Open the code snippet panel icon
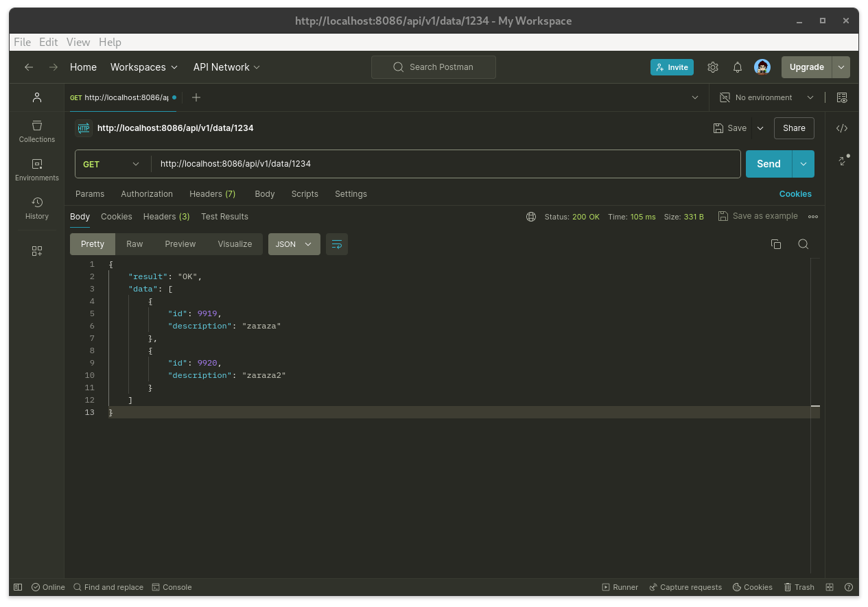Image resolution: width=868 pixels, height=607 pixels. [x=842, y=128]
